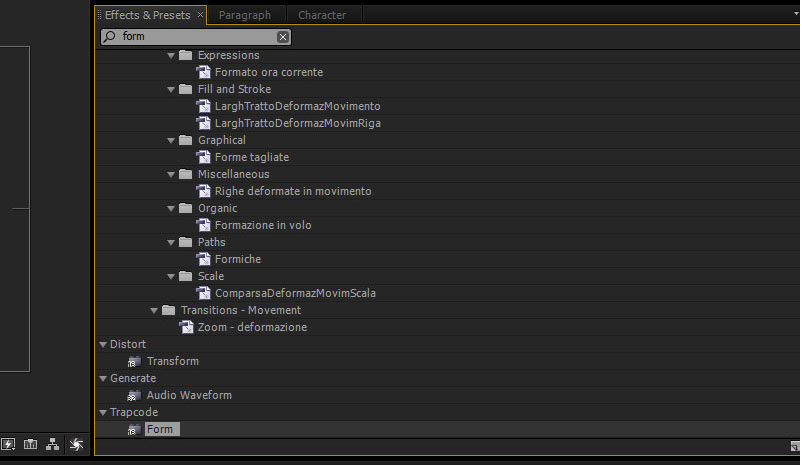This screenshot has height=465, width=802.
Task: Collapse the Organic folder
Action: click(x=171, y=209)
